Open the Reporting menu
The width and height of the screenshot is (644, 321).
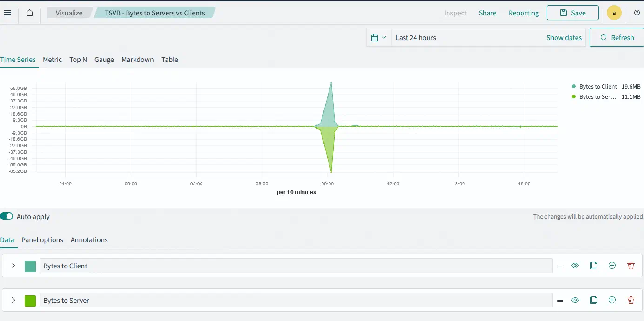click(x=523, y=13)
